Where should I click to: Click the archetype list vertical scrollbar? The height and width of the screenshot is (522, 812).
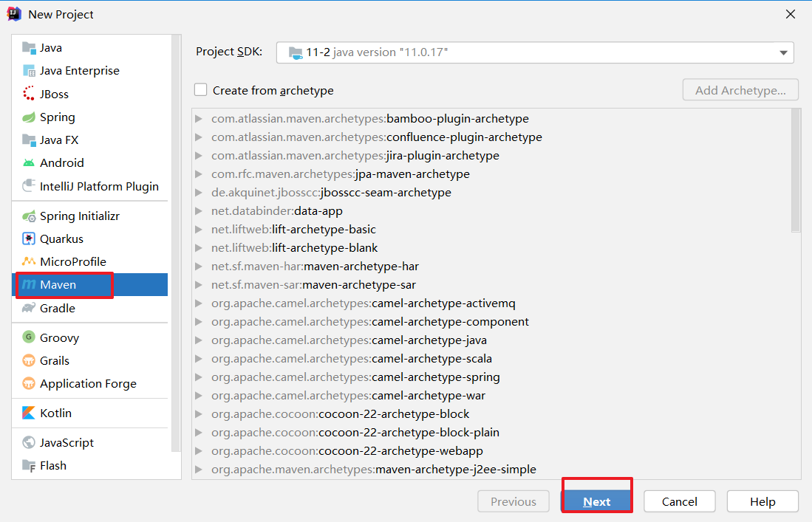click(x=796, y=171)
